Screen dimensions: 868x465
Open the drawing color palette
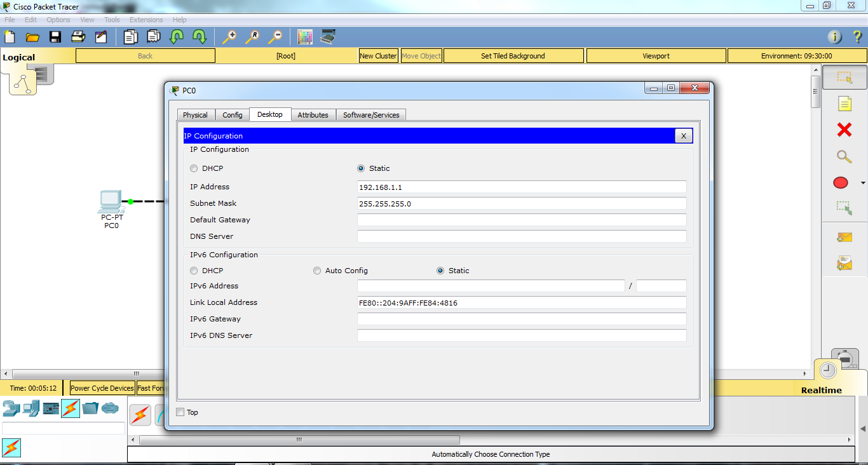pos(305,37)
